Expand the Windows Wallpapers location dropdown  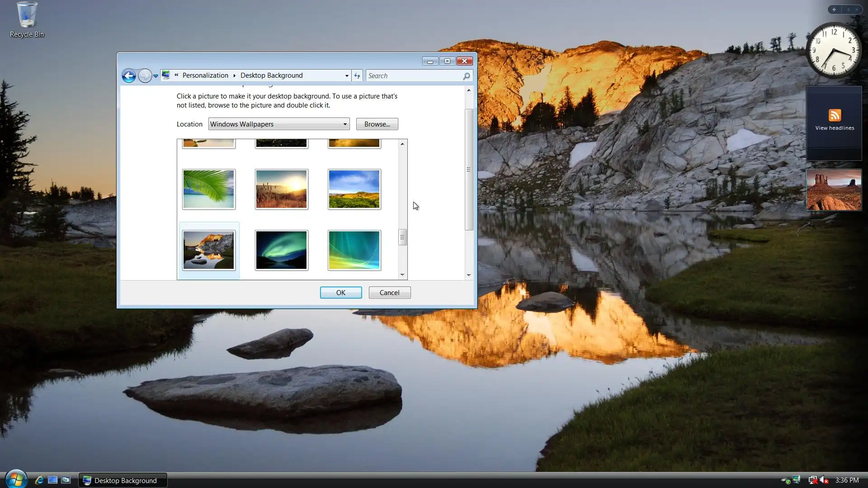coord(344,124)
